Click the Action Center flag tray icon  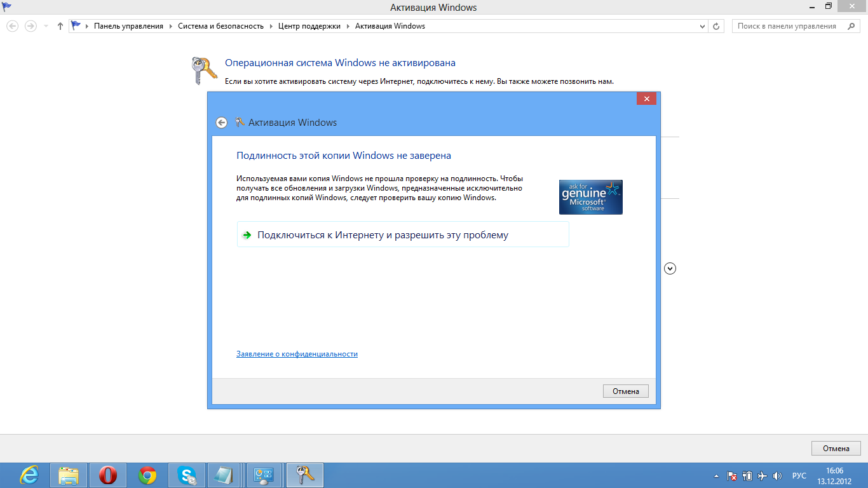point(732,476)
